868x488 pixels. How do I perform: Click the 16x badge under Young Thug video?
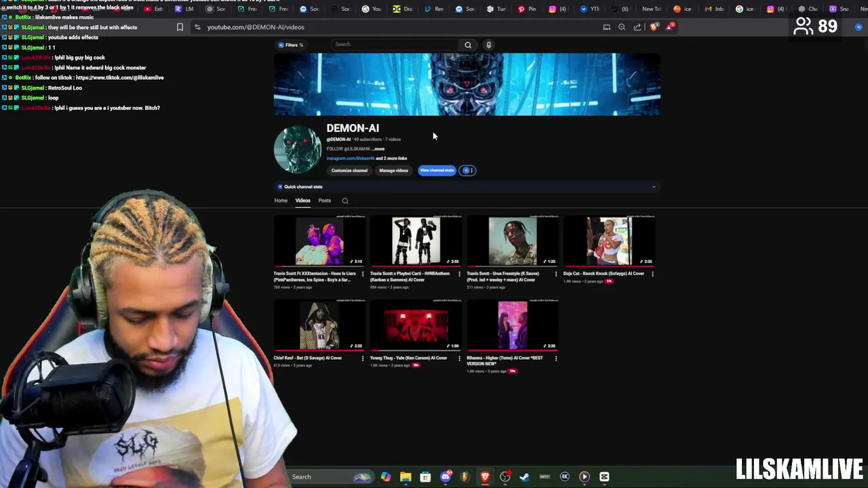[416, 365]
